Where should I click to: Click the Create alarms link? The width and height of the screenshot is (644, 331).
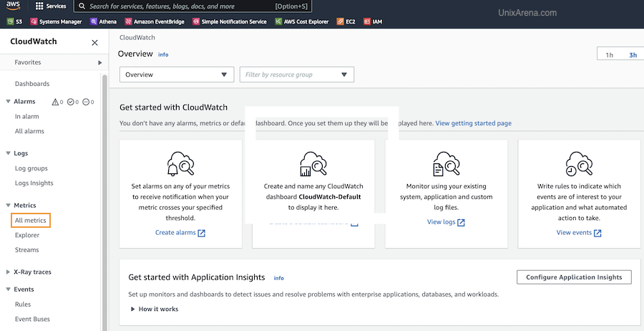pos(175,233)
